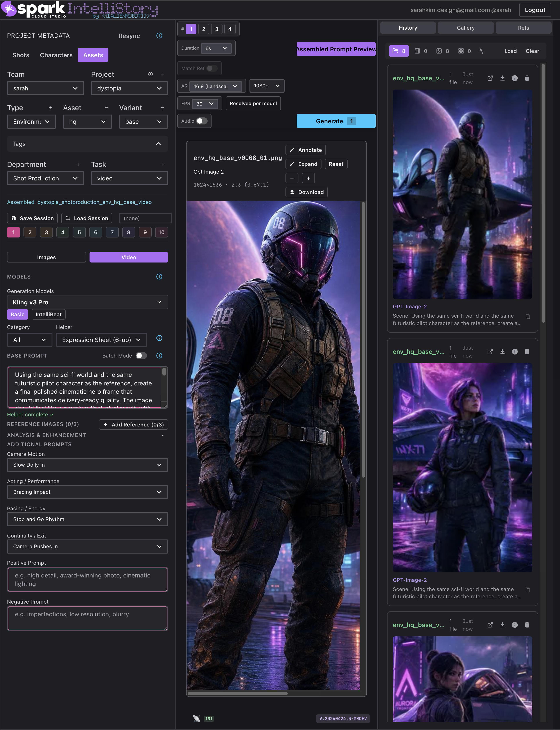Open the 1080p resolution dropdown
The height and width of the screenshot is (730, 560).
tap(267, 86)
